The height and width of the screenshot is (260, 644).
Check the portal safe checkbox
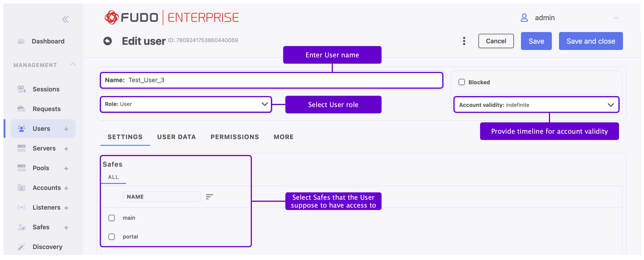click(x=111, y=236)
